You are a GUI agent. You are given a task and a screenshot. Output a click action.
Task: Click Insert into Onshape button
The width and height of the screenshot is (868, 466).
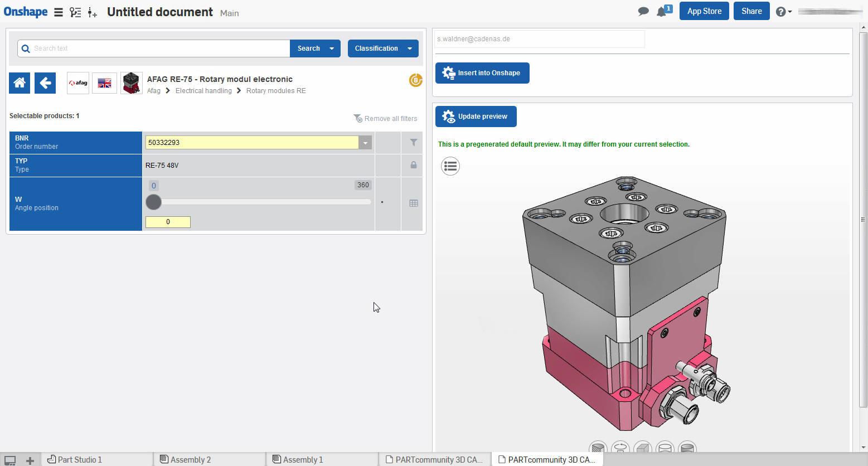point(482,73)
